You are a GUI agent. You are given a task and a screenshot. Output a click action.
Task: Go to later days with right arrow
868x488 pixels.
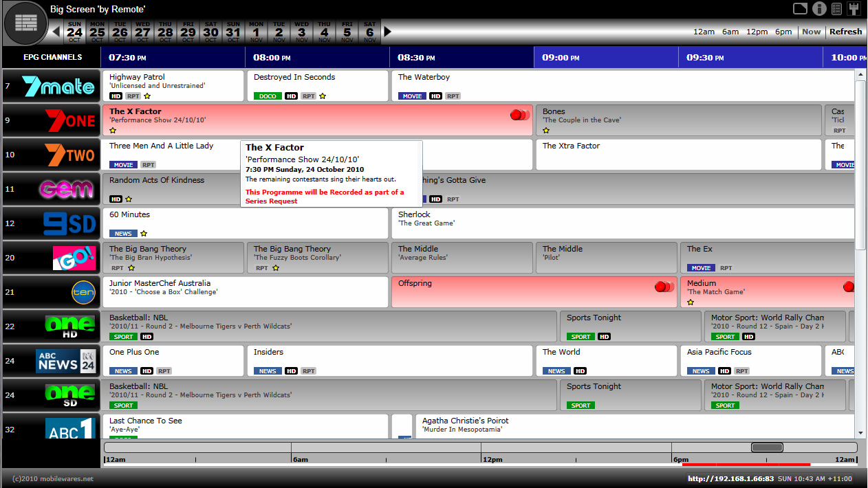[388, 32]
